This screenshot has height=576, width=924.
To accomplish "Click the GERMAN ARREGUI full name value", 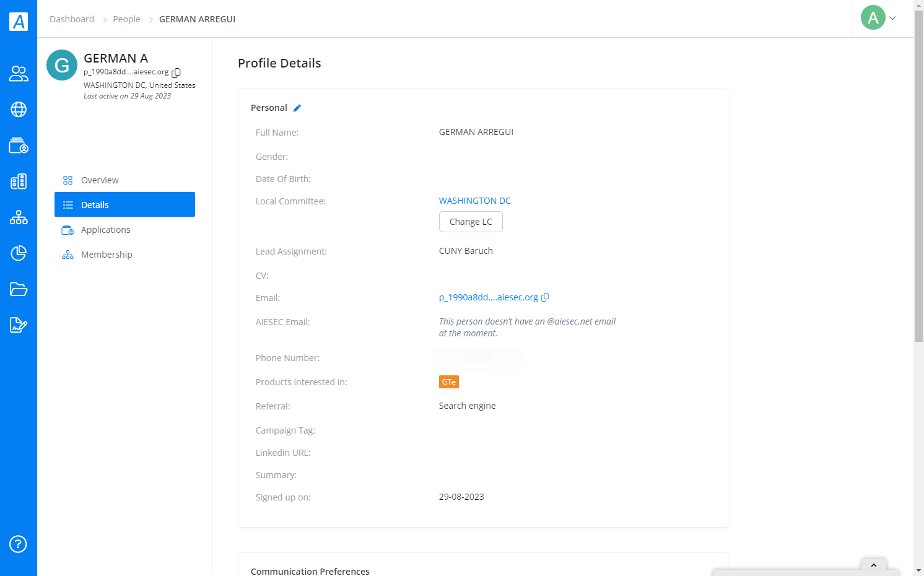I will (x=476, y=132).
